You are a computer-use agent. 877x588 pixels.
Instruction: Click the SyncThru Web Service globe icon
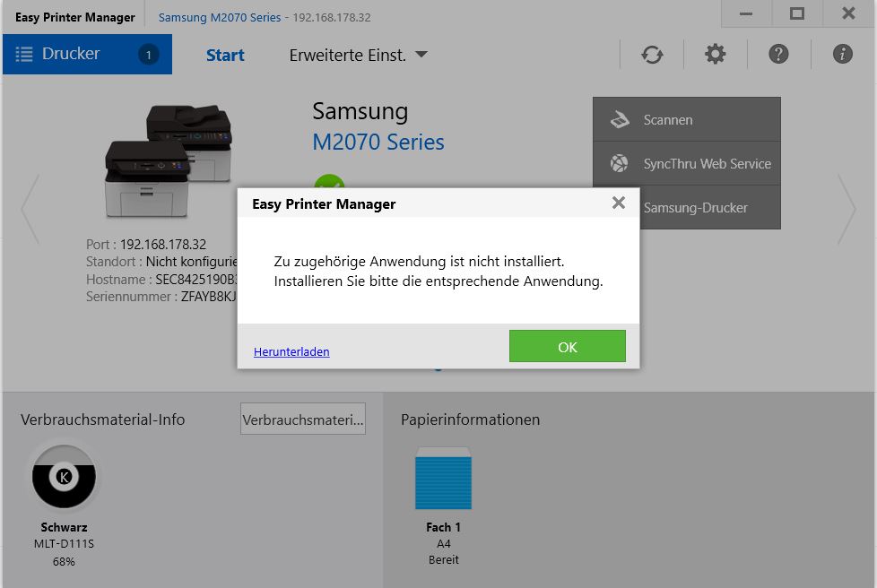tap(619, 163)
